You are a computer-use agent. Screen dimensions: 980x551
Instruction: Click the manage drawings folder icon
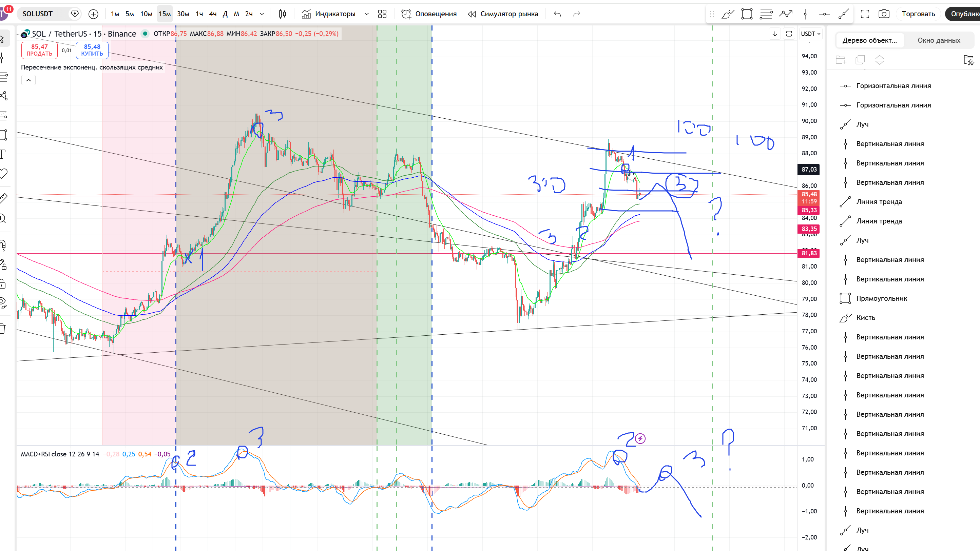968,60
